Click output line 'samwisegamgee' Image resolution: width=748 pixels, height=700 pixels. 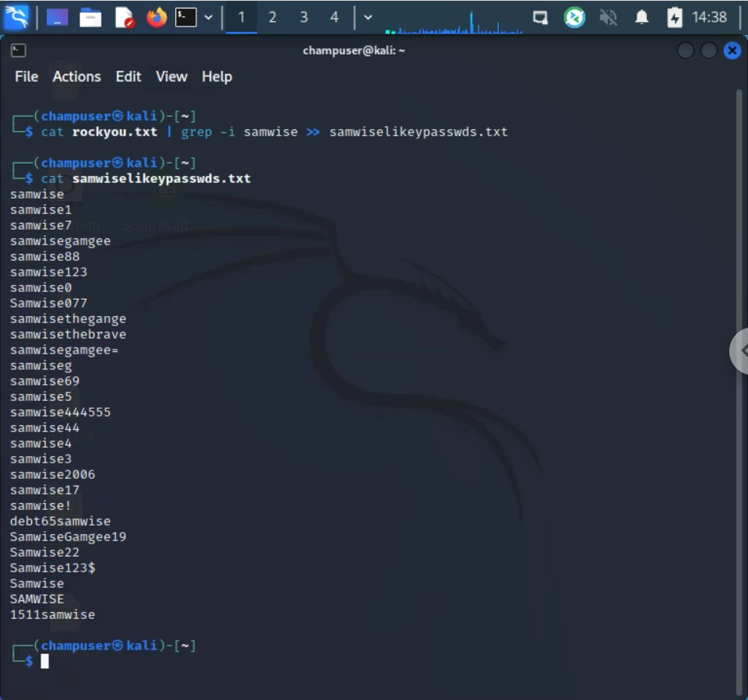(60, 241)
